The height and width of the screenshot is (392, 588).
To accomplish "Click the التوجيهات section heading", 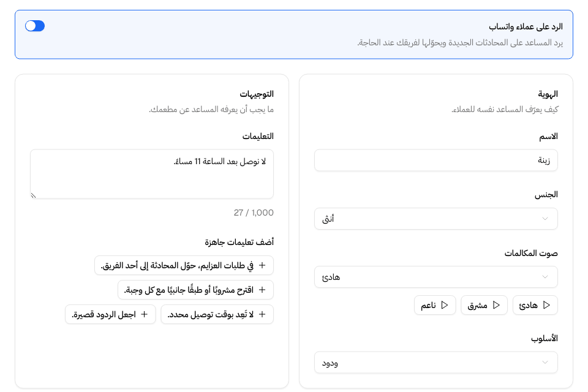I will point(257,94).
